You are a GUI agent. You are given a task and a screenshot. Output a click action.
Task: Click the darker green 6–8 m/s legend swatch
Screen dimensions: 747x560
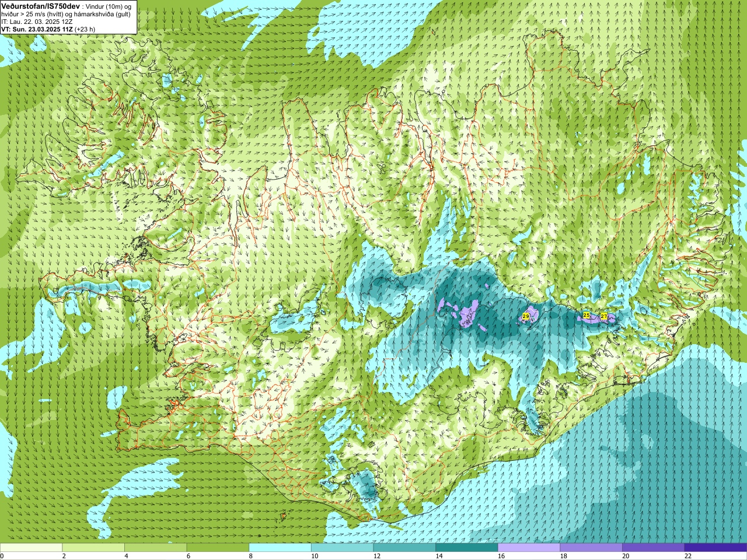pyautogui.click(x=218, y=548)
